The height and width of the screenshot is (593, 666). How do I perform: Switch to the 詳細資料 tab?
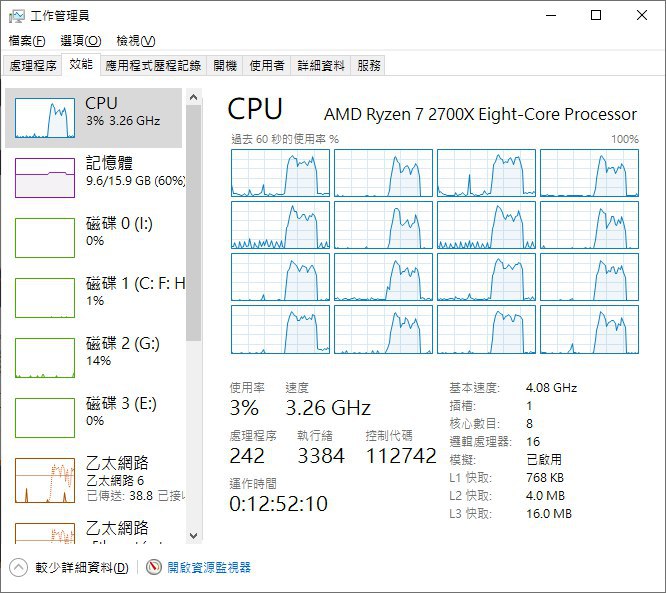pos(321,65)
